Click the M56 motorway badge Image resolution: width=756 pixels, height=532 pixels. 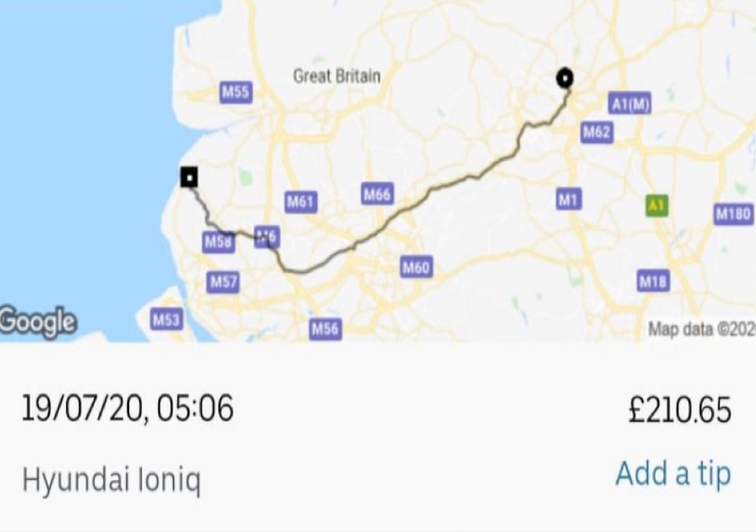[325, 329]
